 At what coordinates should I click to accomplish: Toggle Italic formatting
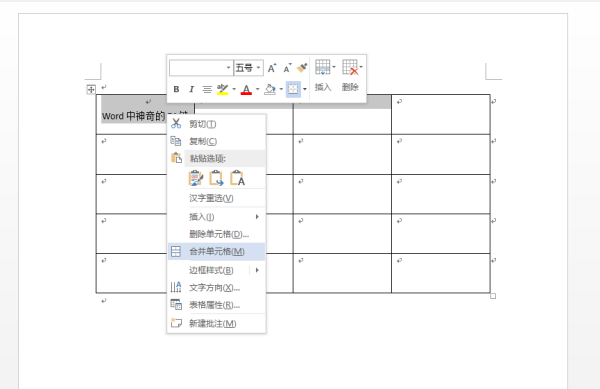[191, 89]
